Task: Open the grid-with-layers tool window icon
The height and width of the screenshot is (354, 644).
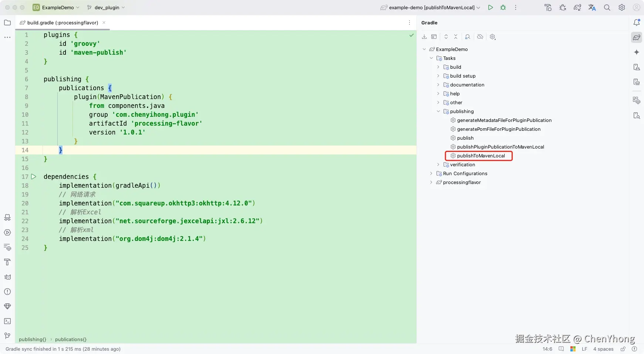Action: tap(637, 100)
